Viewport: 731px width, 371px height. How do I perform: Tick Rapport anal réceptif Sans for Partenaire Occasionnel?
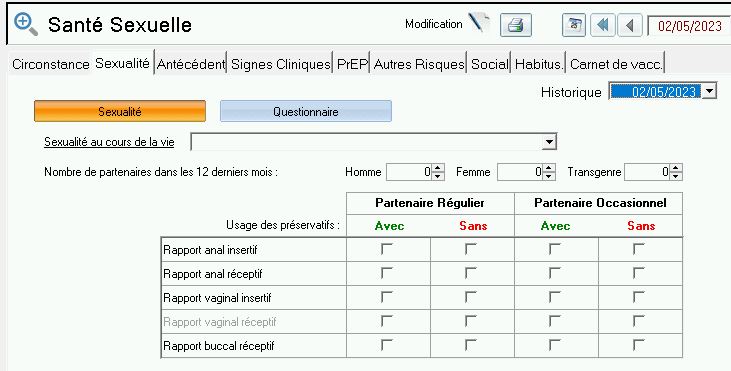638,273
